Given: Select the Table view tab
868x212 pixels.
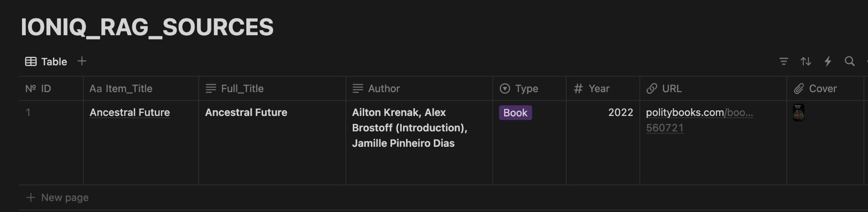Looking at the screenshot, I should pos(46,62).
